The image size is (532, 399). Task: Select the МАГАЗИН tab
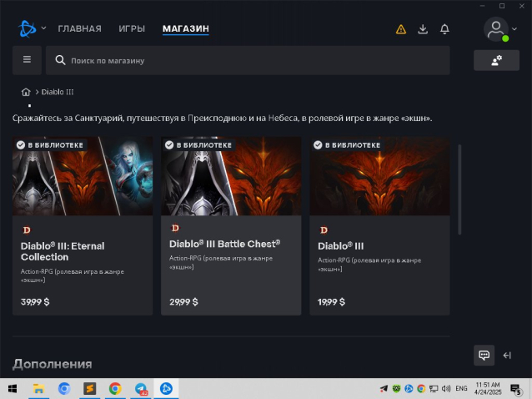(186, 28)
